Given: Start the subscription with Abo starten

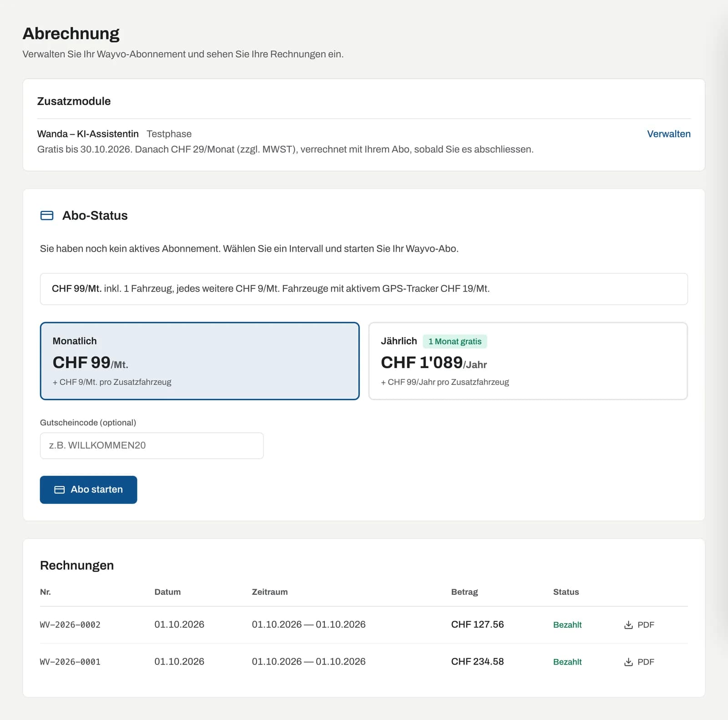Looking at the screenshot, I should [88, 489].
